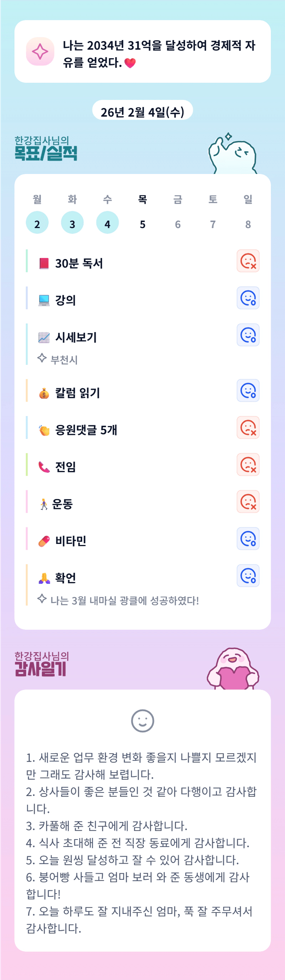The height and width of the screenshot is (980, 285).
Task: Open the 부천시 note under 시세보기
Action: [x=64, y=360]
